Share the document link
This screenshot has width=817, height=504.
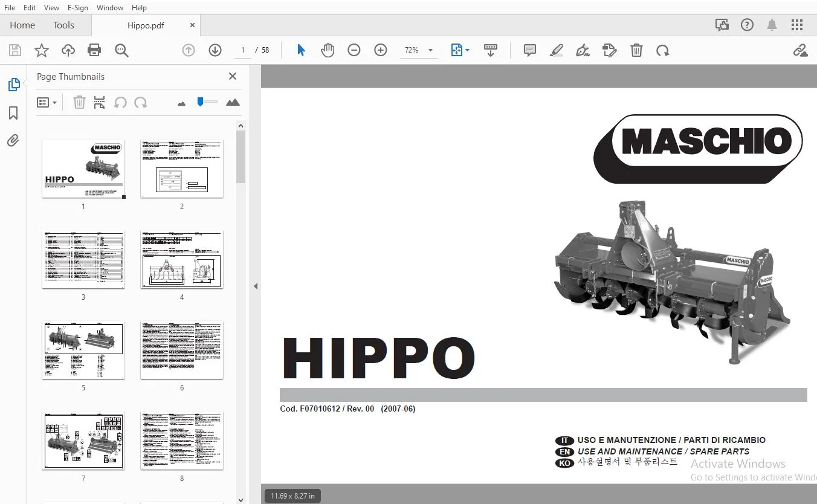pyautogui.click(x=801, y=50)
